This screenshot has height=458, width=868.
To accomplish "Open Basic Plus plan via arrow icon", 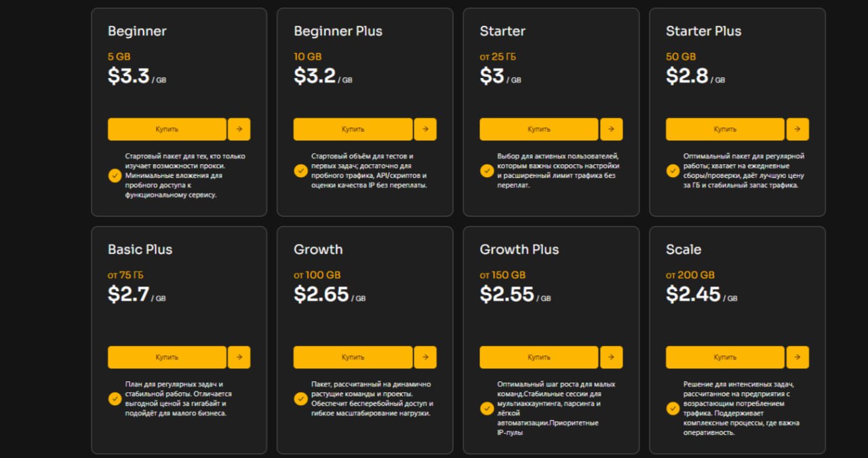I will [x=239, y=357].
